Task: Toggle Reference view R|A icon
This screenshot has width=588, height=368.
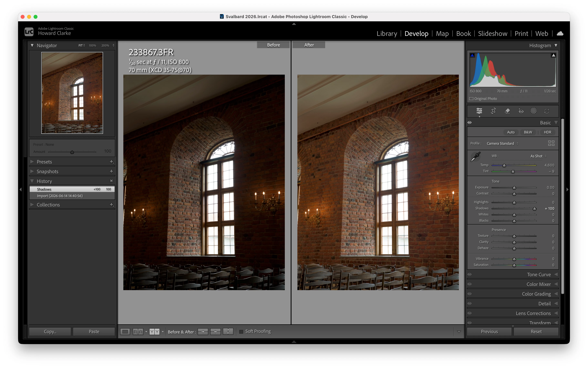Action: (x=138, y=331)
